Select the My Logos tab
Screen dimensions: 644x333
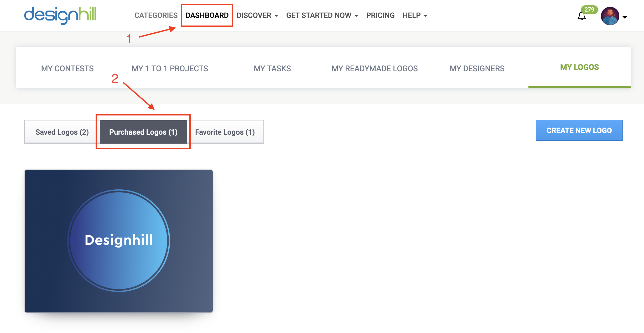point(580,67)
